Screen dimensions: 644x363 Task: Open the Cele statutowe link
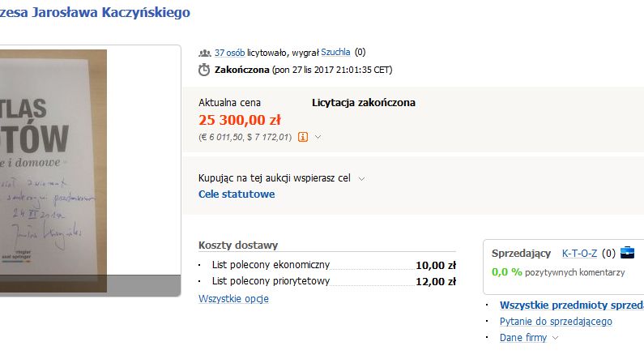click(x=237, y=194)
